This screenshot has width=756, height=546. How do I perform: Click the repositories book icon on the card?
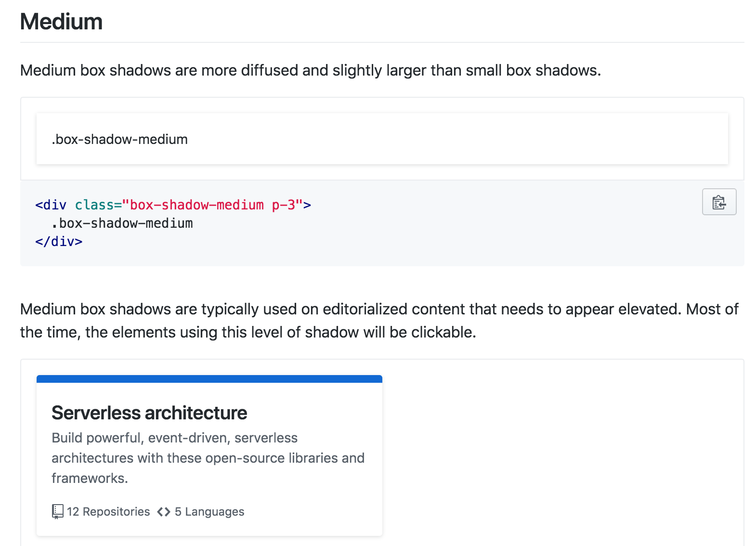coord(57,511)
